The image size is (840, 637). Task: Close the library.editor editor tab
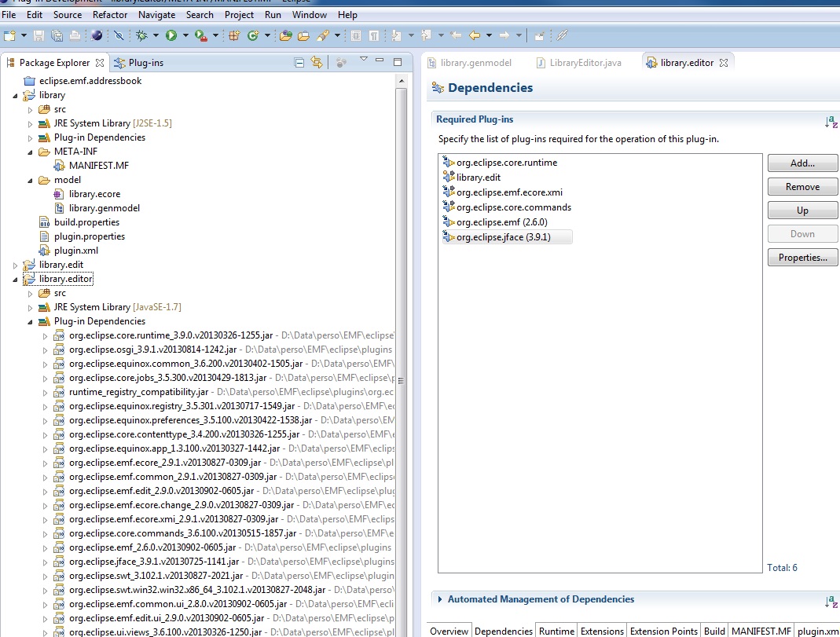pos(724,63)
